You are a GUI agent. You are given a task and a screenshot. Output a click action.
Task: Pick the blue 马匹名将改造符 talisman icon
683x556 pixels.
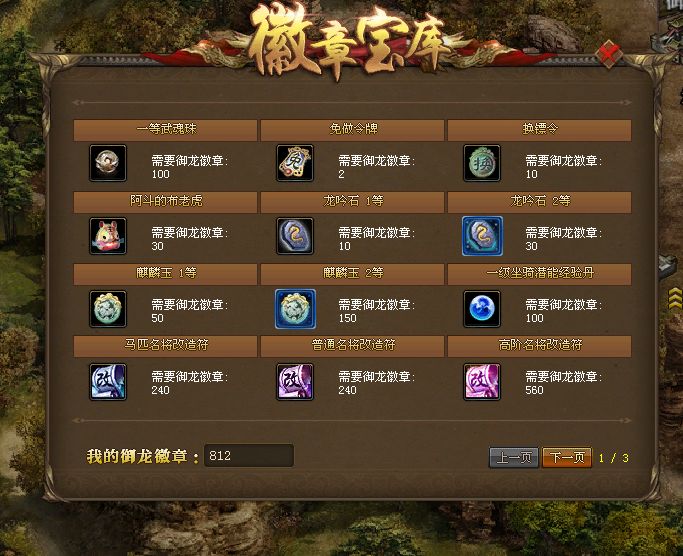108,382
